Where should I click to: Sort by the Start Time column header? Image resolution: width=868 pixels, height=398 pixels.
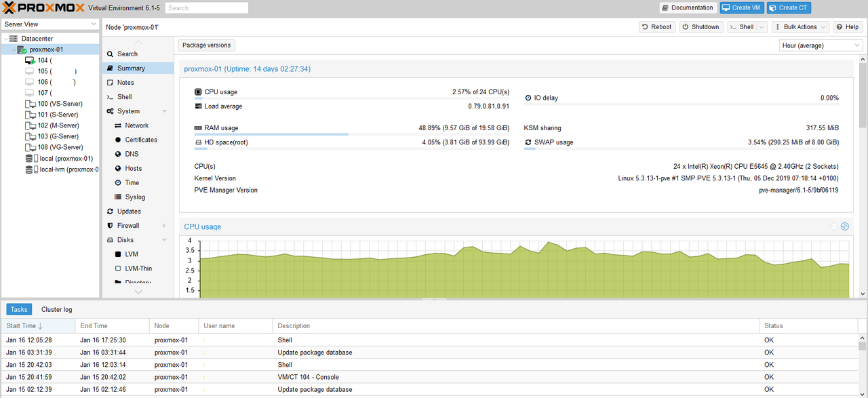(x=37, y=326)
